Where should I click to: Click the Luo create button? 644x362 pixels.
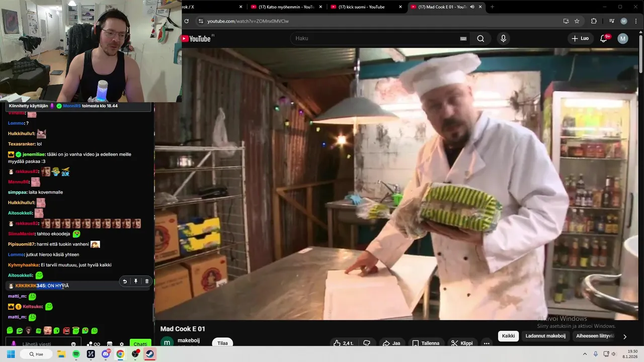point(580,39)
